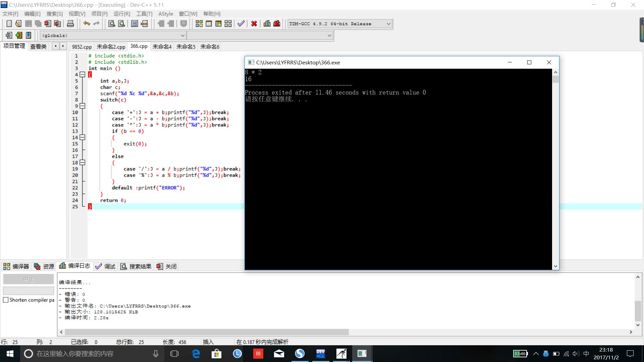Switch to the 未命名2.cpp tab
644x362 pixels.
tap(111, 47)
